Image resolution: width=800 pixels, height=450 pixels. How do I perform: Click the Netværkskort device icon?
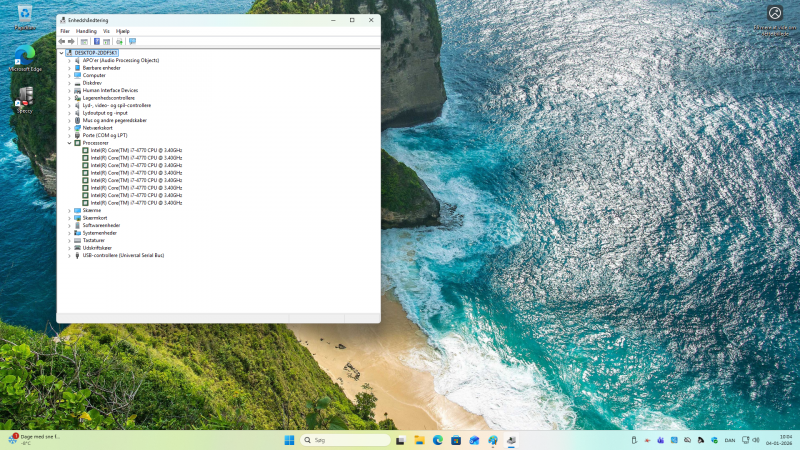[x=77, y=127]
